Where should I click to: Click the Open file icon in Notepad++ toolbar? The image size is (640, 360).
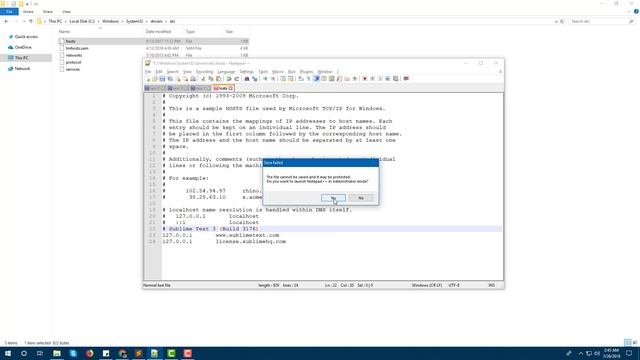[155, 79]
